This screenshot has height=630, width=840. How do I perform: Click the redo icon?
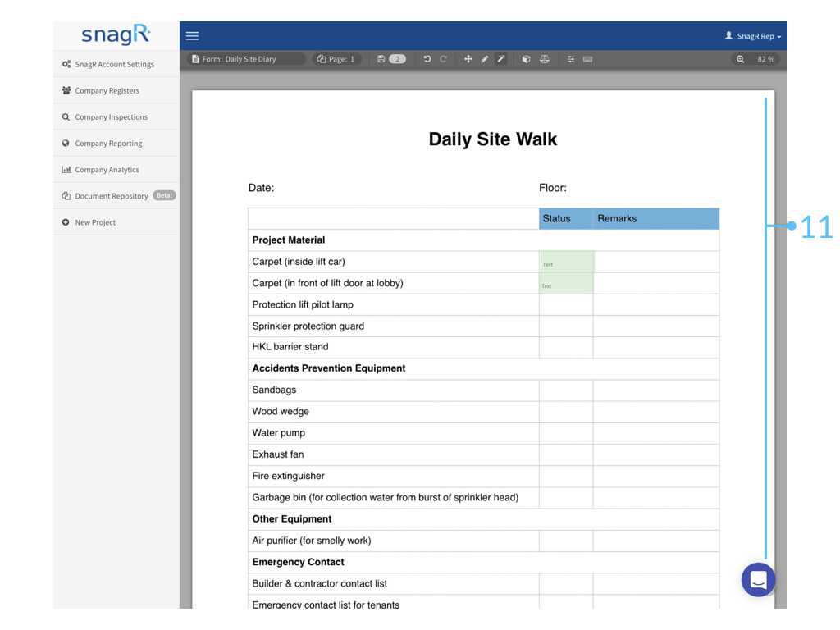tap(443, 59)
